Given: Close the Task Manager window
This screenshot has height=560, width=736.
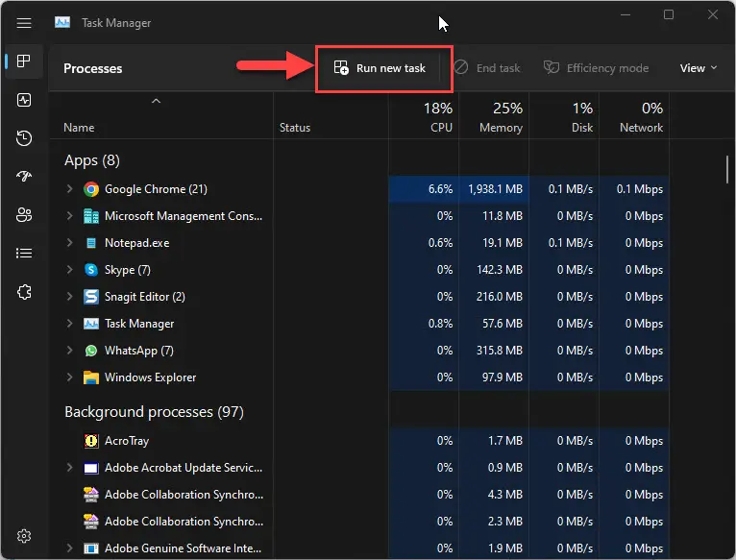Looking at the screenshot, I should (x=713, y=15).
